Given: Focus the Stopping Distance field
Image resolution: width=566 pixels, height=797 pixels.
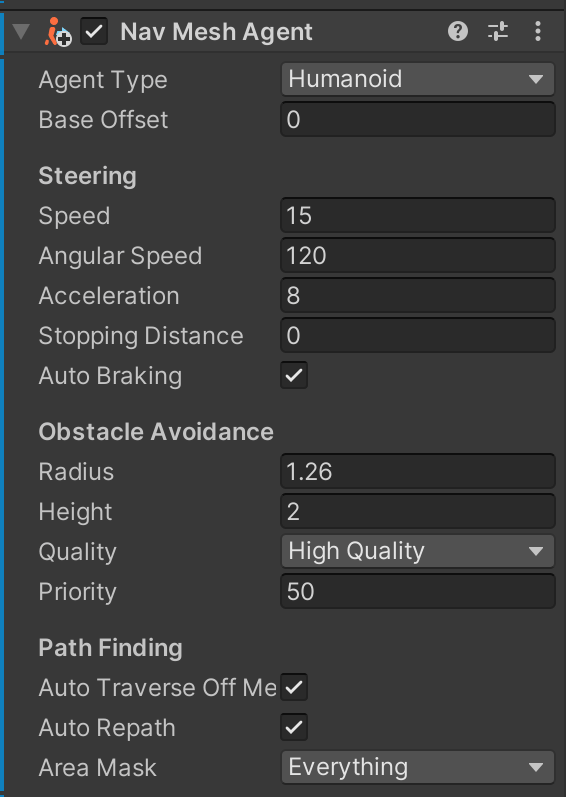Looking at the screenshot, I should (418, 335).
